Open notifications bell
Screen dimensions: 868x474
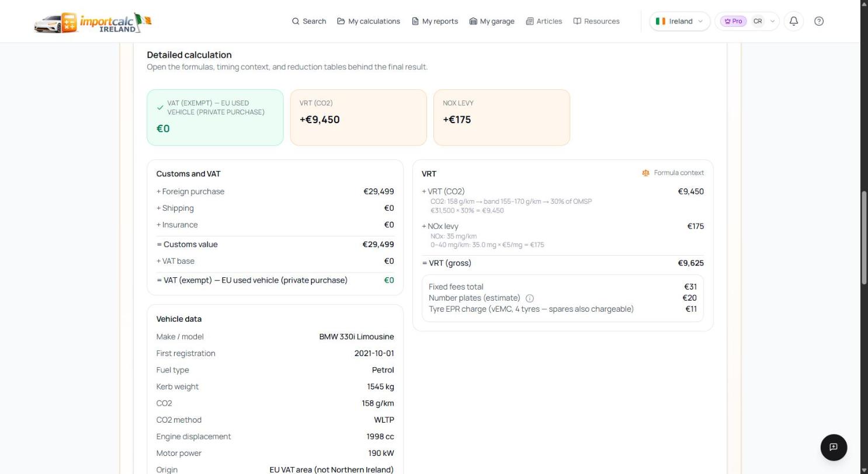[794, 21]
